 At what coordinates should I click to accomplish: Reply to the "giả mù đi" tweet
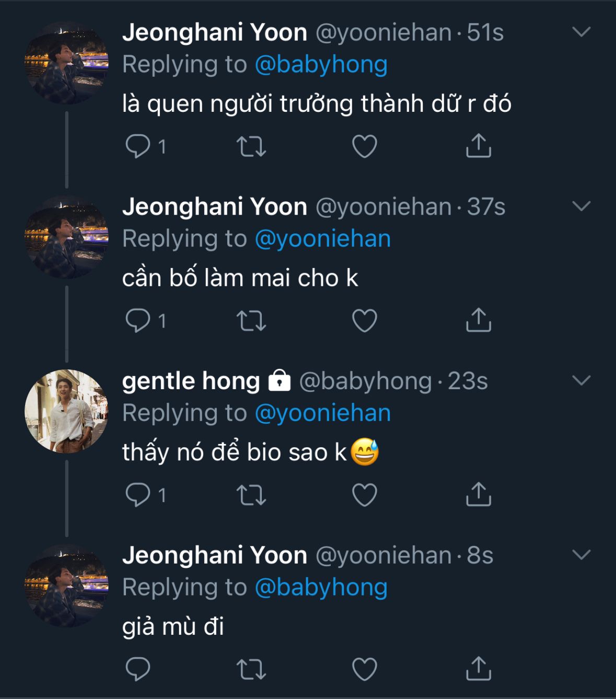[x=138, y=669]
